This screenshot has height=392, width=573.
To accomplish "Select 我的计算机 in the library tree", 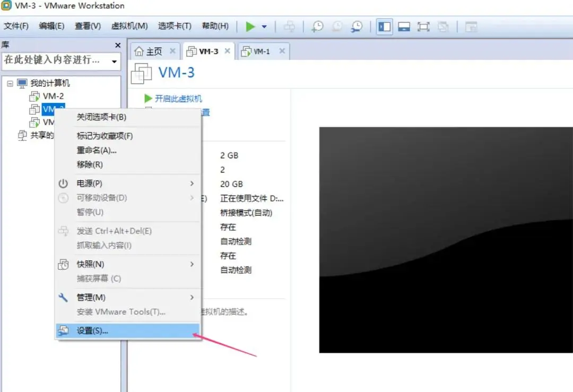I will [x=50, y=83].
